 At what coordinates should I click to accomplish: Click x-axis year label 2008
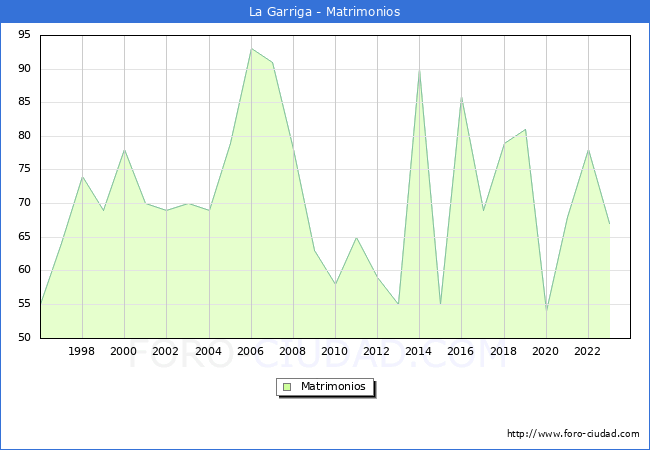293,351
